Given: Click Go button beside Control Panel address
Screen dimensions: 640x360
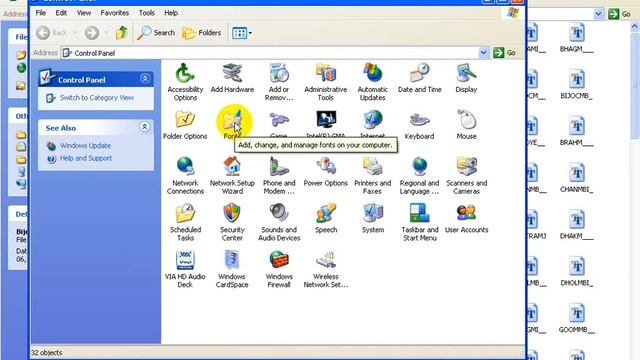Looking at the screenshot, I should (504, 53).
